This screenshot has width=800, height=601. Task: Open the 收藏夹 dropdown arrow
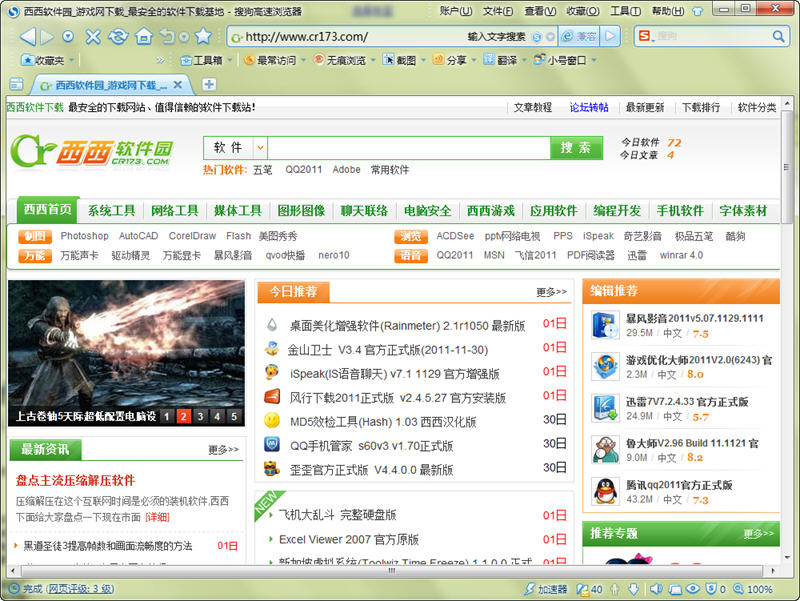coord(71,60)
